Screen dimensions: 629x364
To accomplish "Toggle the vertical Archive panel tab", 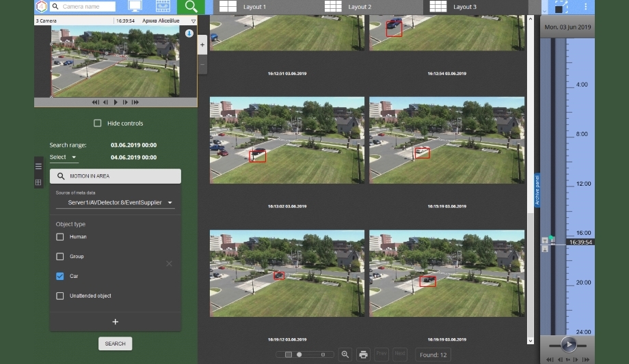I will 537,190.
